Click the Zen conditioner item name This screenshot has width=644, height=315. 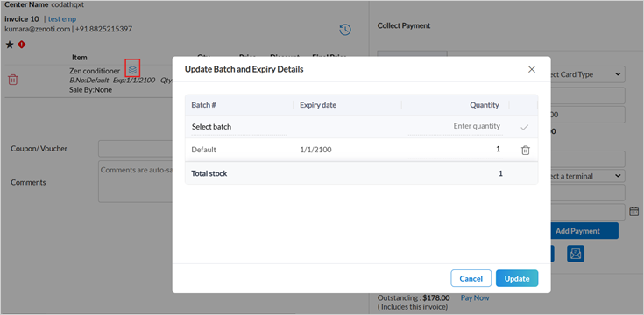click(x=95, y=71)
